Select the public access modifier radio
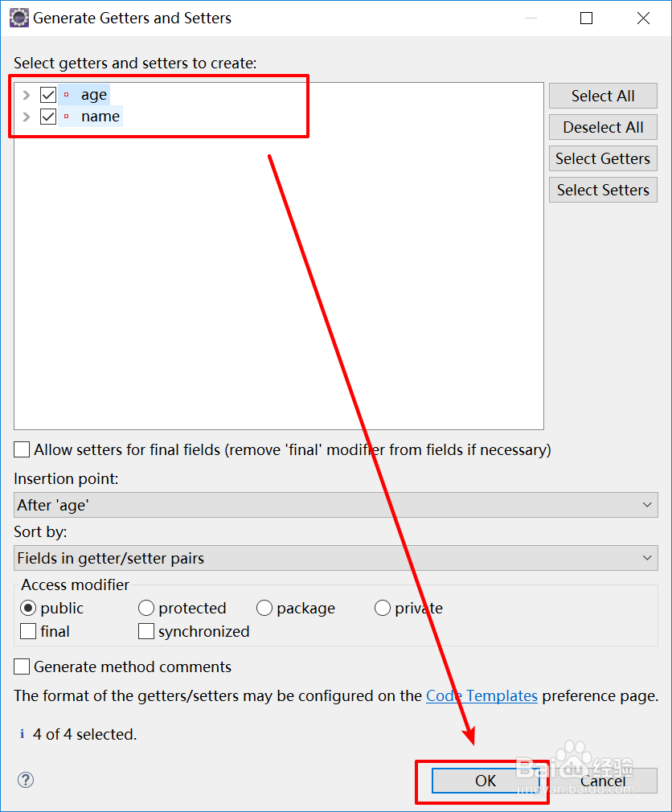The image size is (672, 812). tap(28, 608)
